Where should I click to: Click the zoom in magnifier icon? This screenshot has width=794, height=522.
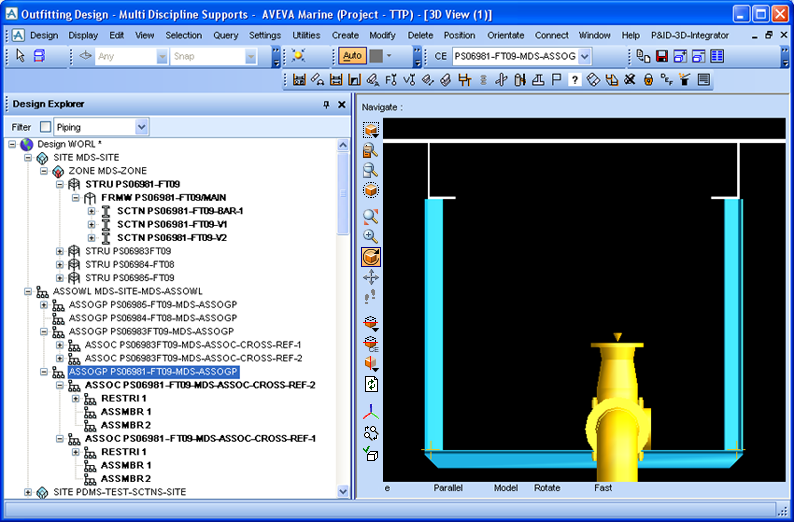[370, 236]
